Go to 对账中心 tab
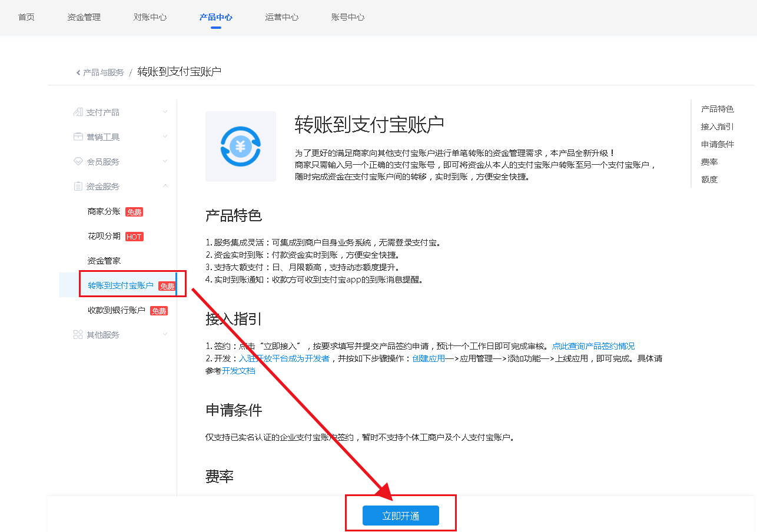The width and height of the screenshot is (757, 532). click(x=150, y=17)
